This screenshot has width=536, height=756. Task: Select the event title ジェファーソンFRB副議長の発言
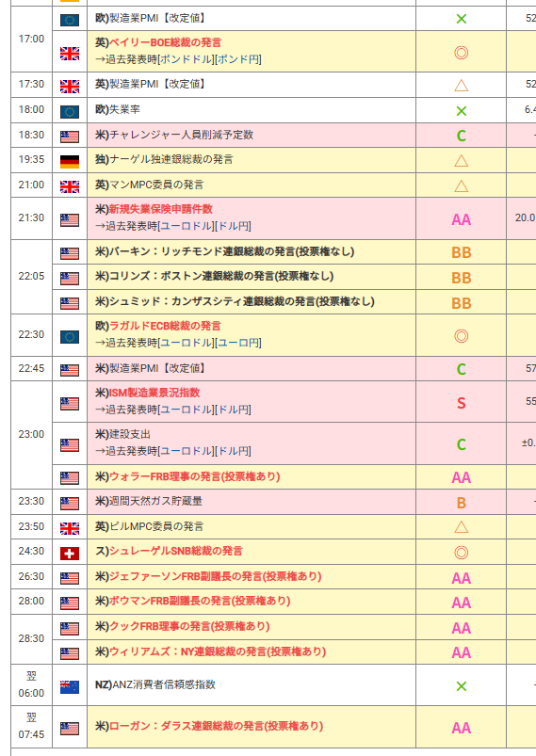[215, 576]
